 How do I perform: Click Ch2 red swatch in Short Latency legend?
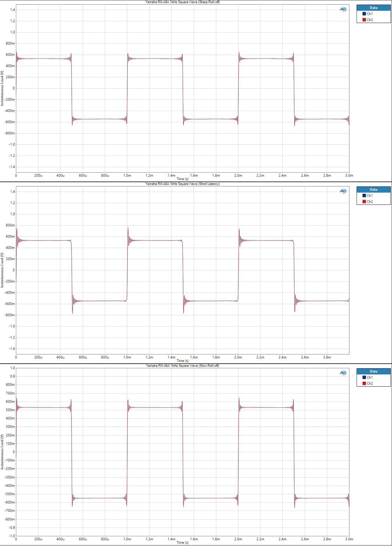click(364, 201)
